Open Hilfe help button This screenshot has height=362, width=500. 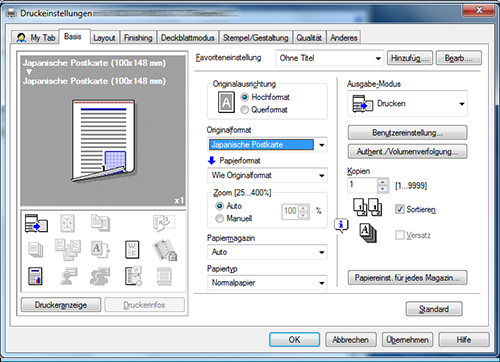click(x=464, y=340)
